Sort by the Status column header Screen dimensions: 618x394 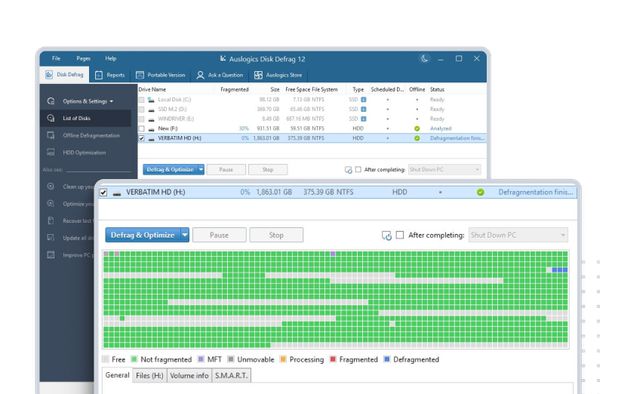[437, 89]
